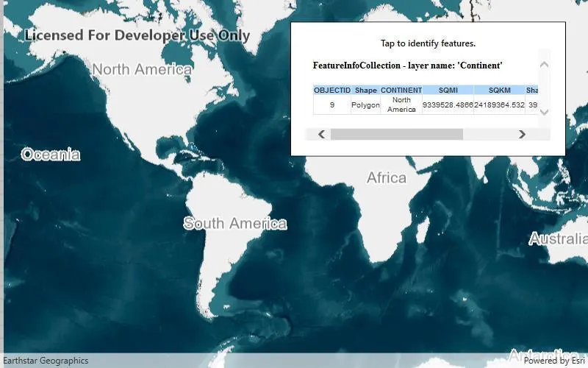Click the vertical scrollbar down arrow

click(x=544, y=112)
